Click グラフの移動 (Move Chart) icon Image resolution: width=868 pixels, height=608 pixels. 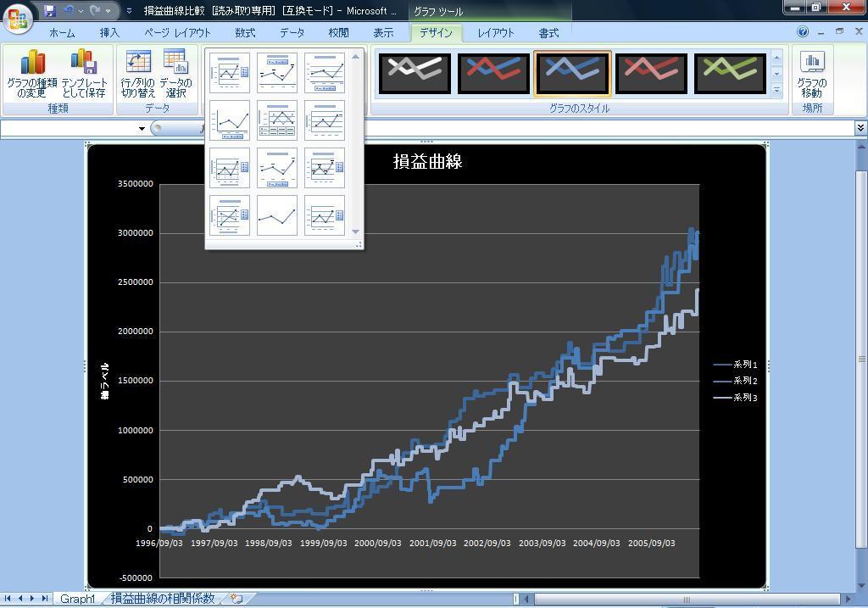click(x=812, y=73)
